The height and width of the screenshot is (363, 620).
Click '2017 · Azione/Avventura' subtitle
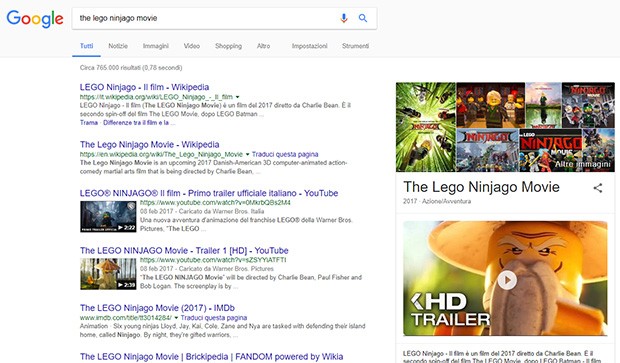click(437, 201)
